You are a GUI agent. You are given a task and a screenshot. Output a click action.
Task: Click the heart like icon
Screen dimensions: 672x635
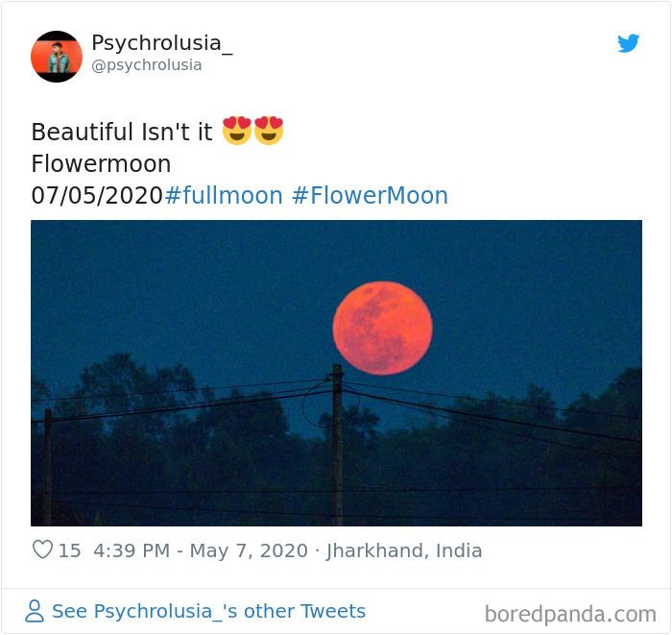coord(42,550)
